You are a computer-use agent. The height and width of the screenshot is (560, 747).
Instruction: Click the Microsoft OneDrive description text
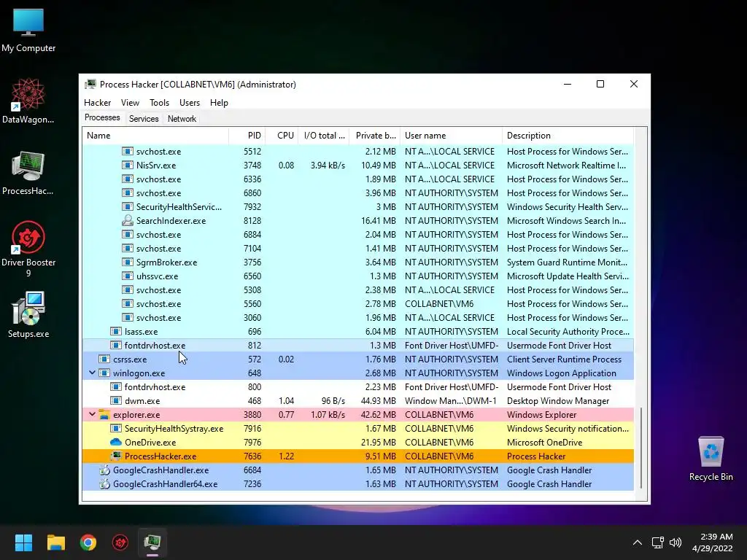[544, 443]
